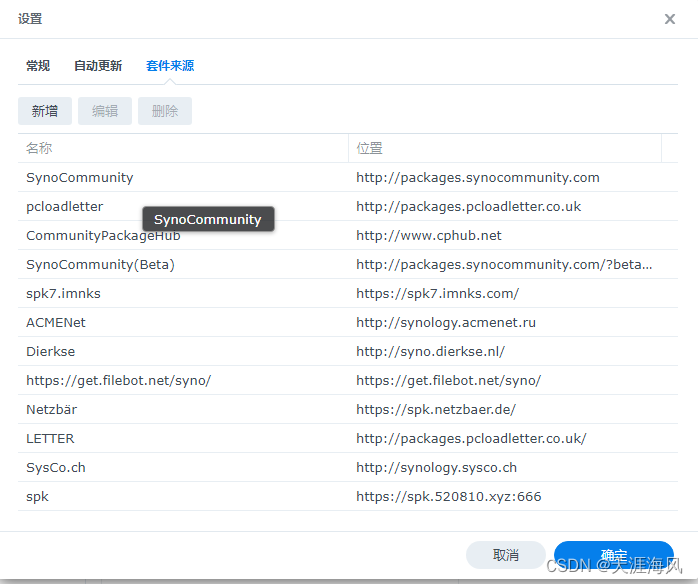Click location http://packages.pcloadletter.co.uk/ with trailing slash
Screen dimensions: 698x584
471,438
